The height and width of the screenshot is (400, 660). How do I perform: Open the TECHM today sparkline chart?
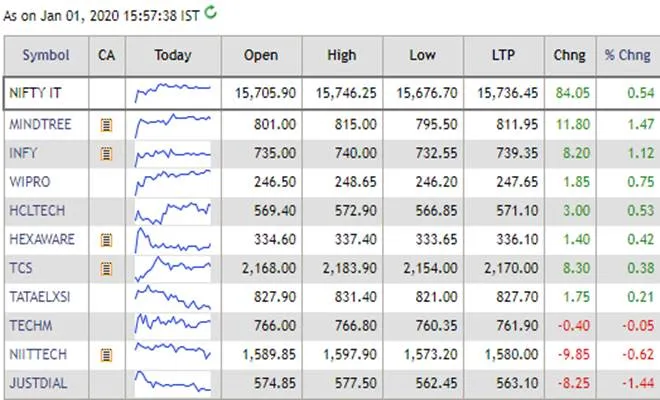click(x=173, y=326)
